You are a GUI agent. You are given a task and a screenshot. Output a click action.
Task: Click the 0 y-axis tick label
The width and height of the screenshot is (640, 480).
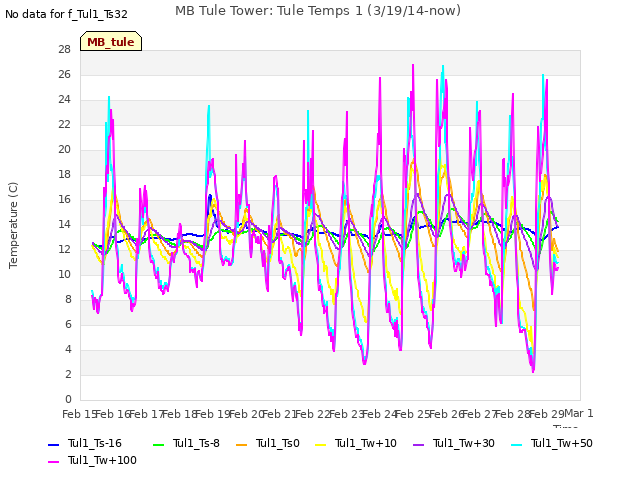[68, 399]
